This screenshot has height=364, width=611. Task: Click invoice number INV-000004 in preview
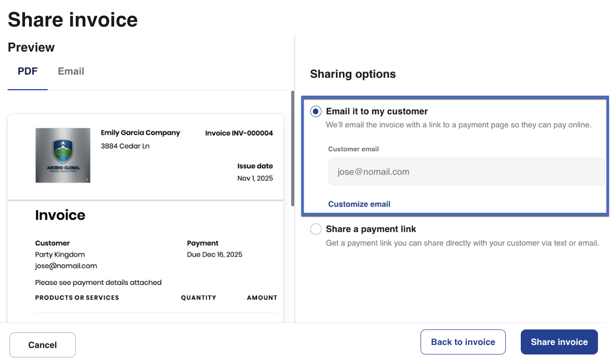point(239,133)
